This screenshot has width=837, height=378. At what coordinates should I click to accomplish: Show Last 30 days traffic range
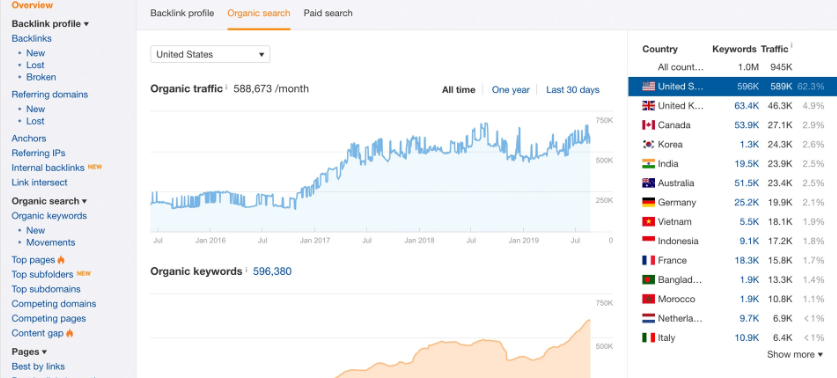click(x=573, y=90)
